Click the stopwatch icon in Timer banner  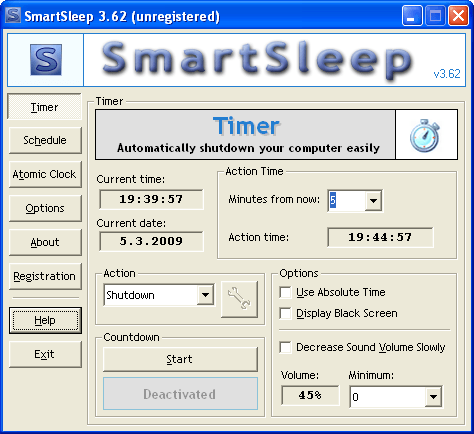click(x=424, y=135)
